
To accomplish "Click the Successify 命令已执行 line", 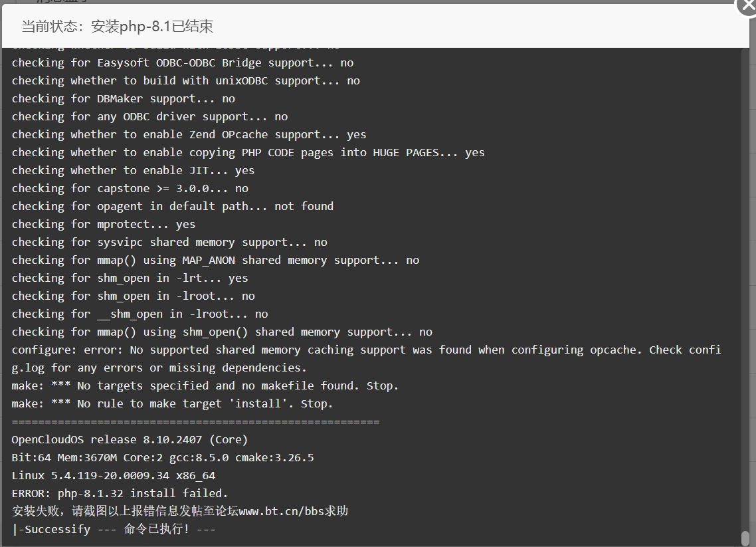I will tap(114, 529).
